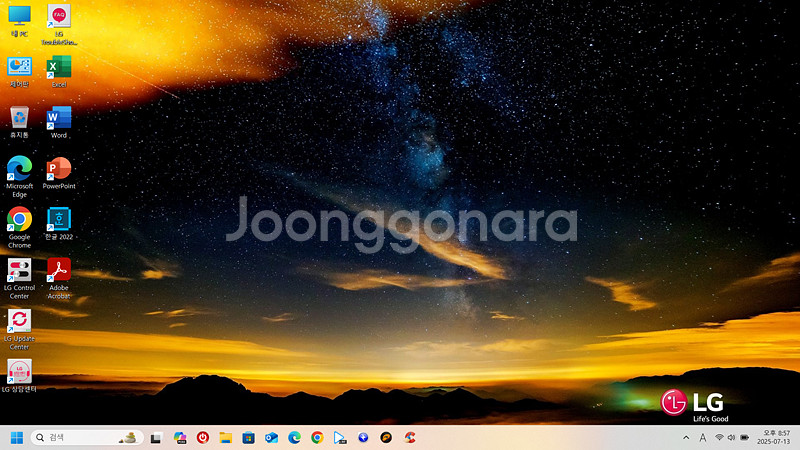Launch Microsoft Copilot from the taskbar
The width and height of the screenshot is (800, 450).
pos(180,438)
